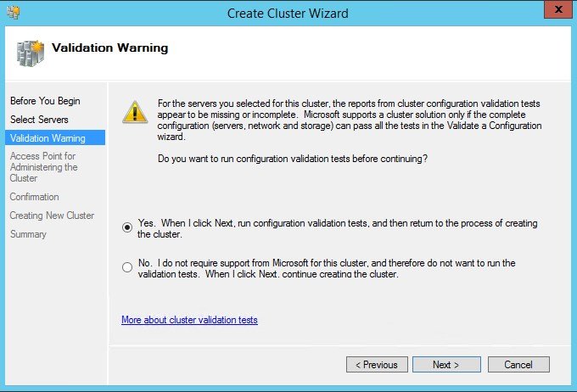Select No to skip validation tests
Viewport: 577px width, 392px height.
[x=127, y=267]
